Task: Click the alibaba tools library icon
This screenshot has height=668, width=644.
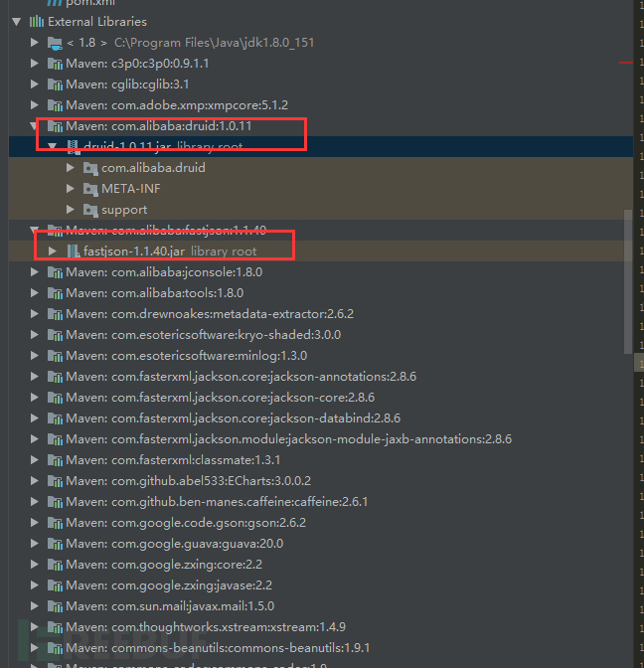Action: pyautogui.click(x=55, y=293)
